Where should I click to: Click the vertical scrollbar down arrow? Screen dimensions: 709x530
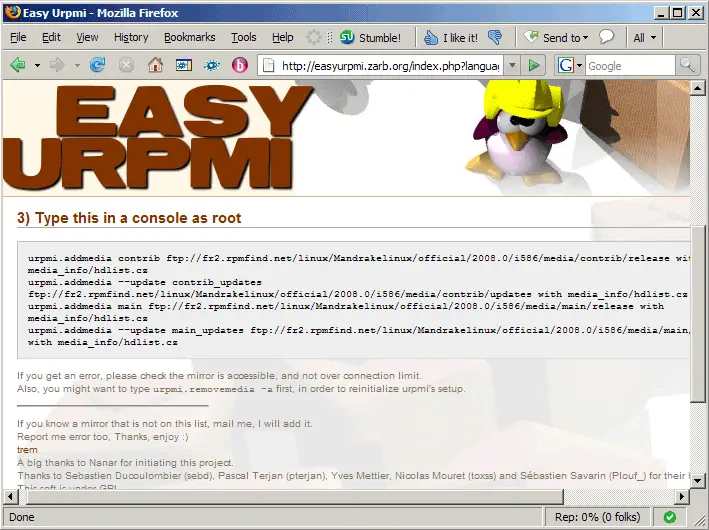point(697,481)
